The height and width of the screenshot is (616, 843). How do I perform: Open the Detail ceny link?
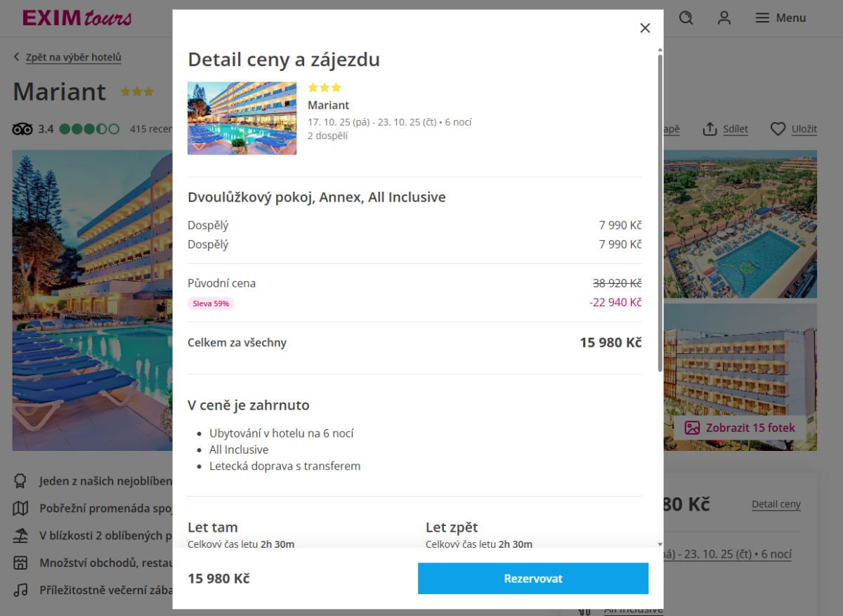[x=776, y=504]
